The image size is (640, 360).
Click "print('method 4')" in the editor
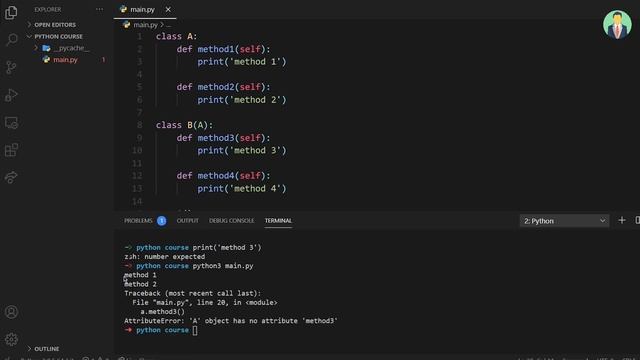click(242, 189)
